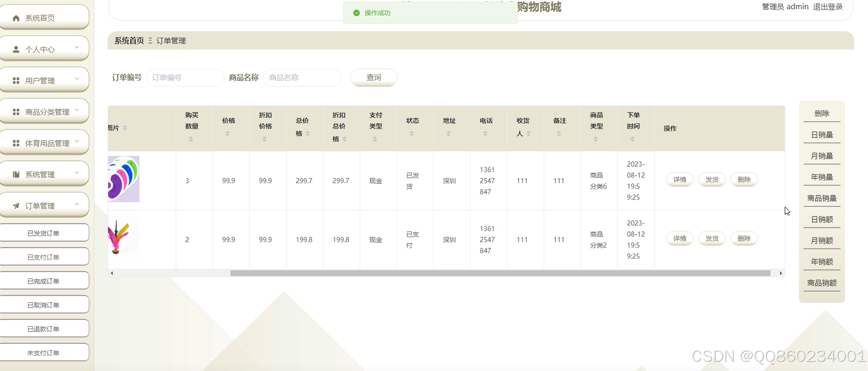Click the icon beside 系统管理

(16, 174)
